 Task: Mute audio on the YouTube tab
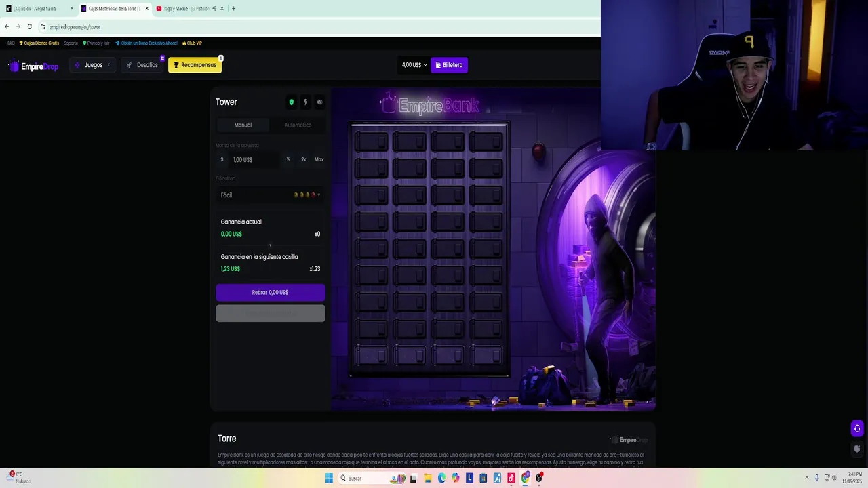click(x=214, y=9)
